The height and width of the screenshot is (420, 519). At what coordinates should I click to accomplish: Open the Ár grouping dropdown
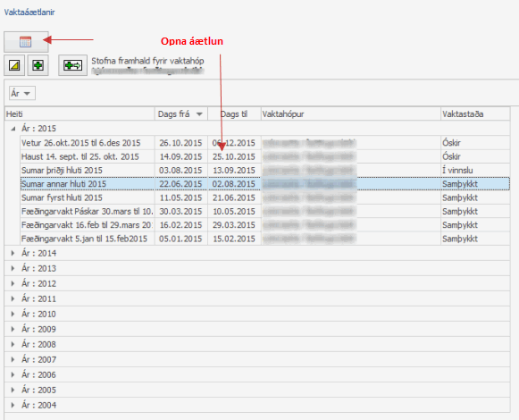22,94
